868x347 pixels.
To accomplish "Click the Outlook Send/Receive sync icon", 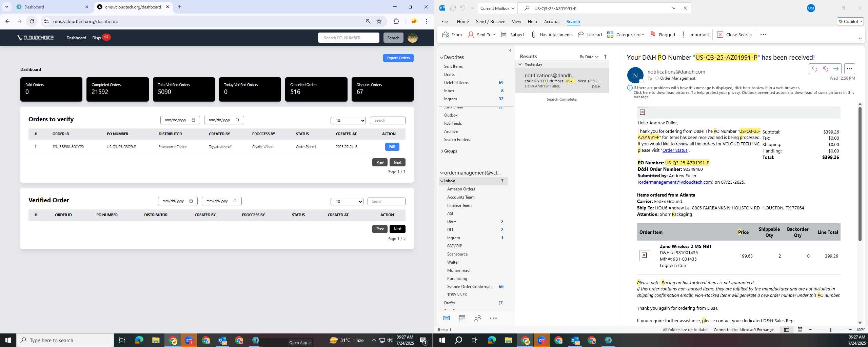I will coord(453,8).
